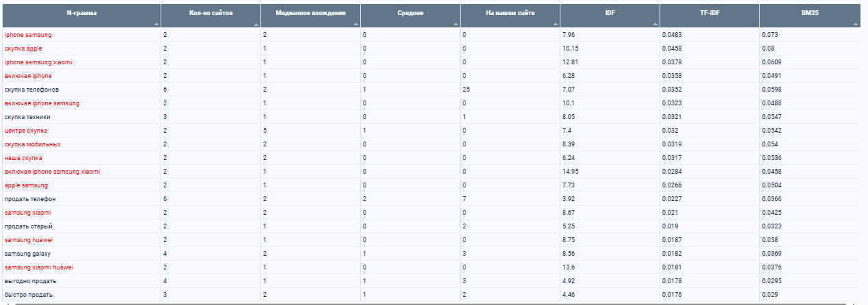
Task: Select the red "скупка apple" n-gram
Action: [23, 49]
